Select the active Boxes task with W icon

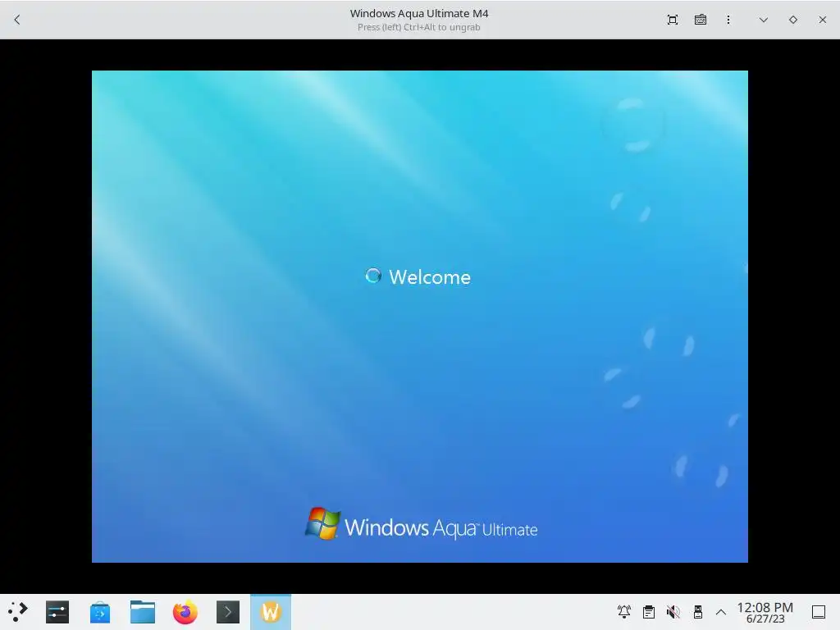tap(271, 612)
